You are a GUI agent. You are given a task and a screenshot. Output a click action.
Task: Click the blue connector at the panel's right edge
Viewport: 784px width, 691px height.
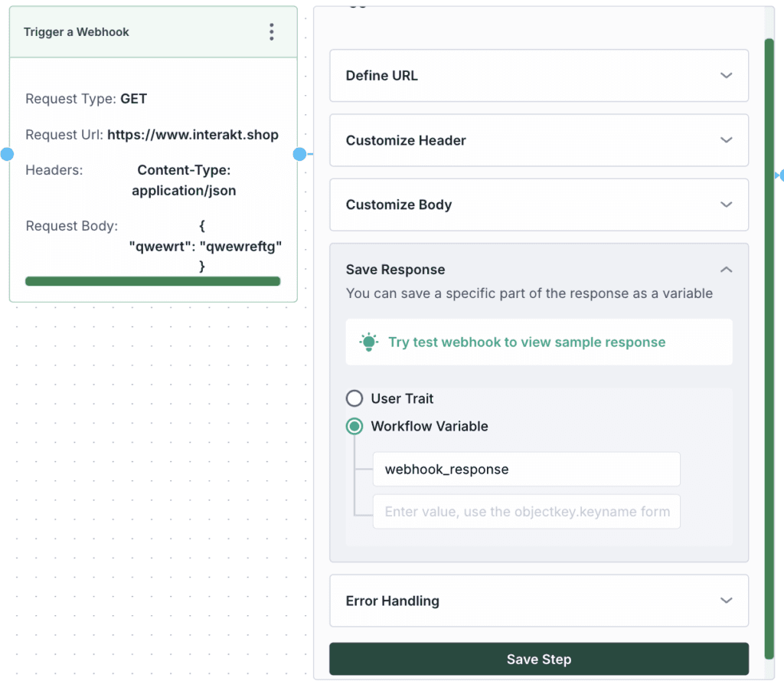[x=780, y=175]
